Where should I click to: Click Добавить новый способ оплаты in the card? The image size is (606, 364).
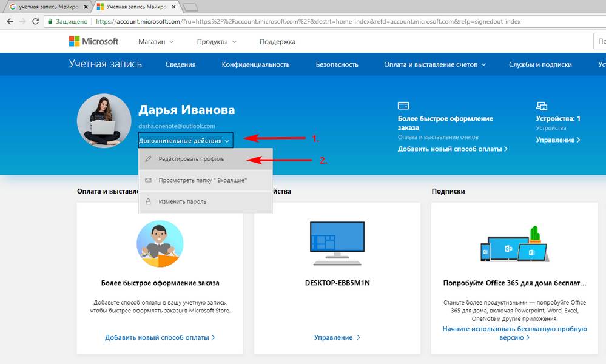coord(160,337)
